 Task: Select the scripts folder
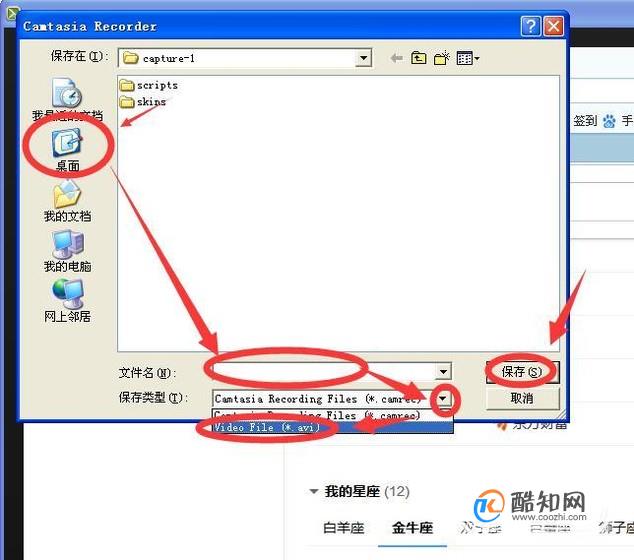[x=149, y=85]
